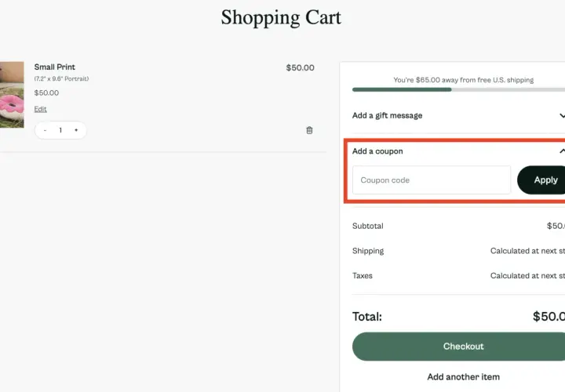Focus the Coupon code input field
This screenshot has height=392, width=565.
(x=432, y=180)
